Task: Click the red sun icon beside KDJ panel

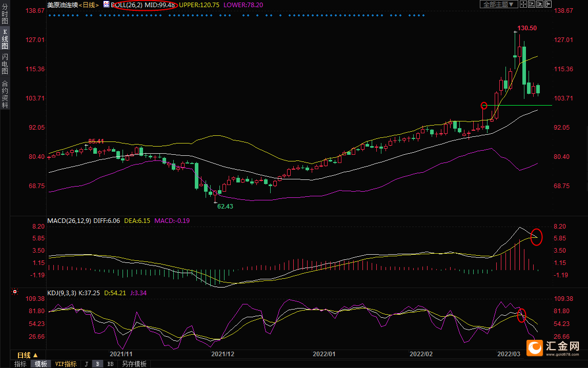Action: click(x=15, y=291)
